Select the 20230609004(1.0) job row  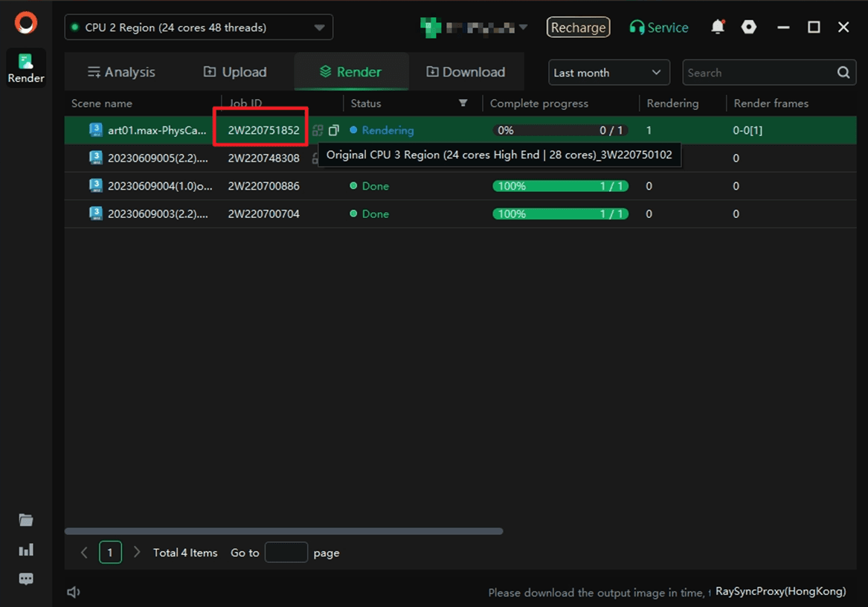160,186
